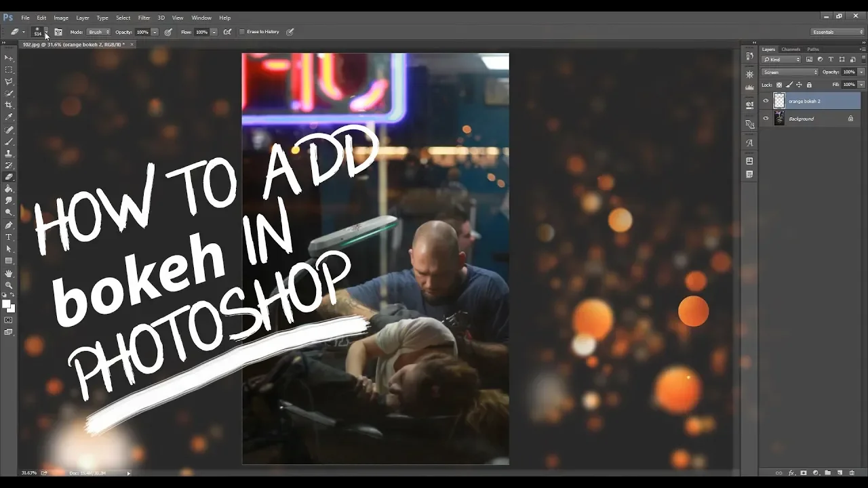Screen dimensions: 868x488
Task: Select the Eyedropper tool
Action: point(9,117)
